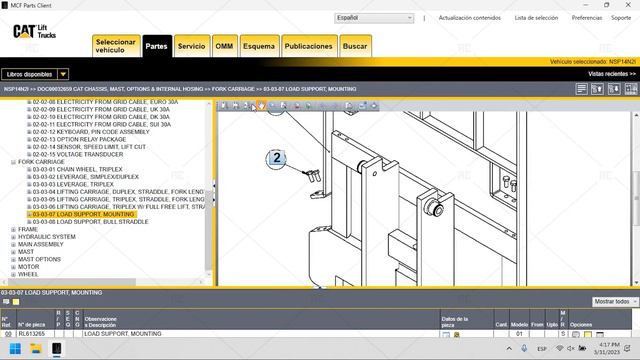Select 02-02-12 KEYBOARD, PIN CODE ASSEMBLY
This screenshot has height=360, width=640.
pyautogui.click(x=91, y=132)
